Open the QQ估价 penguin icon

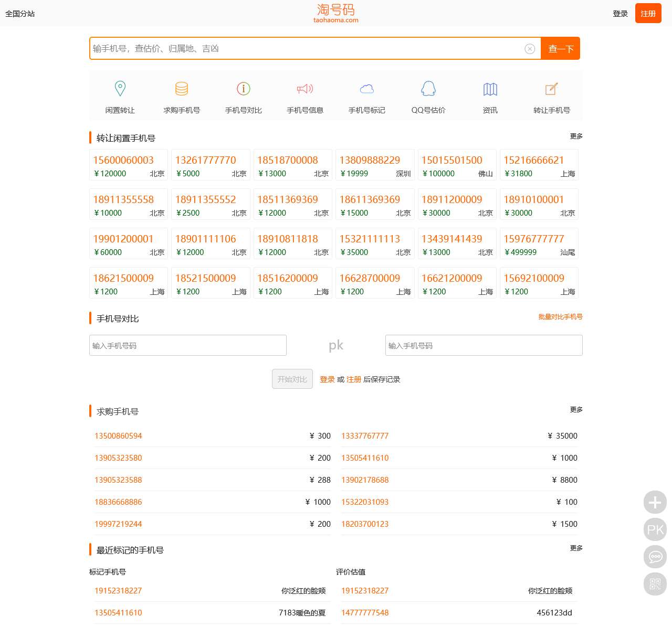coord(428,88)
